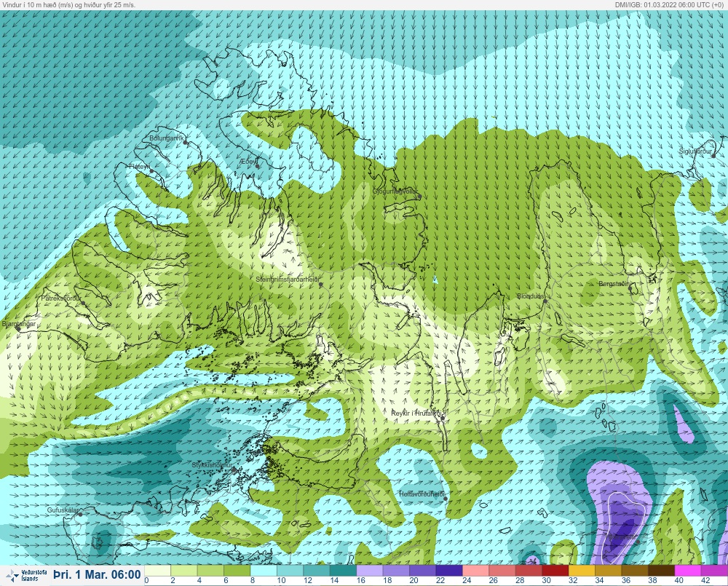Click the Flateyri station dot
728x586 pixels.
(x=152, y=171)
